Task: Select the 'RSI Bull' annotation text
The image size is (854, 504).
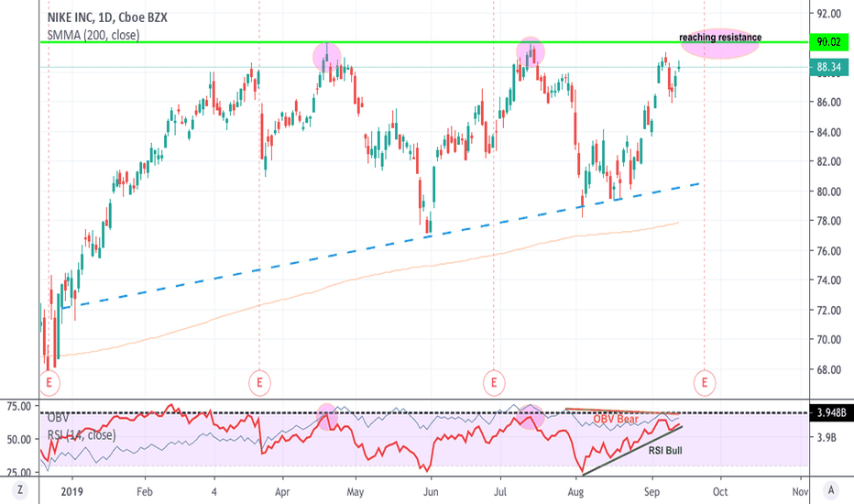Action: (x=665, y=451)
